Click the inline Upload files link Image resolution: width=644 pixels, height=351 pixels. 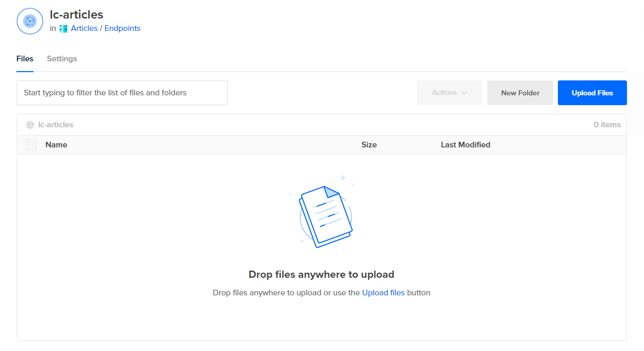(384, 293)
